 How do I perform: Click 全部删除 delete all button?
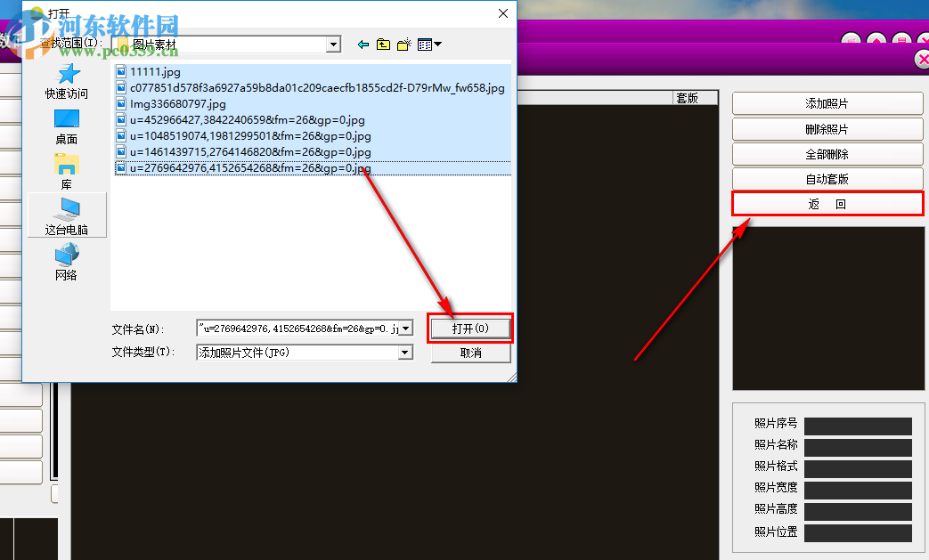827,154
